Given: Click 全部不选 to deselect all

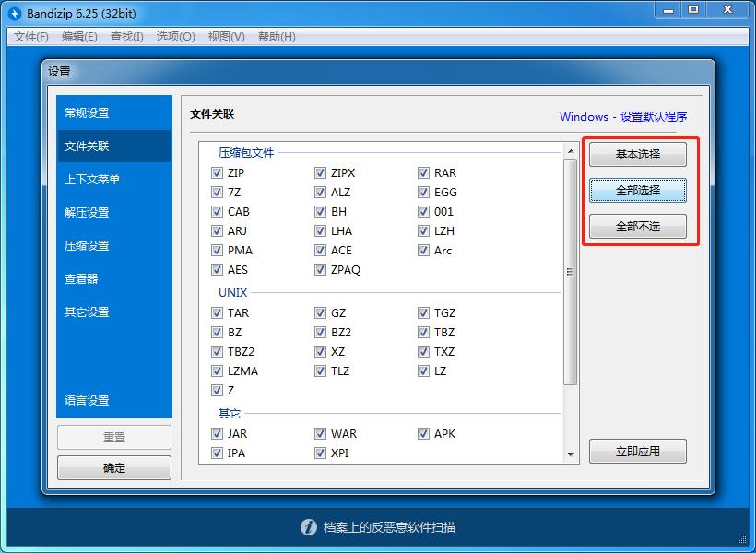Looking at the screenshot, I should (637, 226).
